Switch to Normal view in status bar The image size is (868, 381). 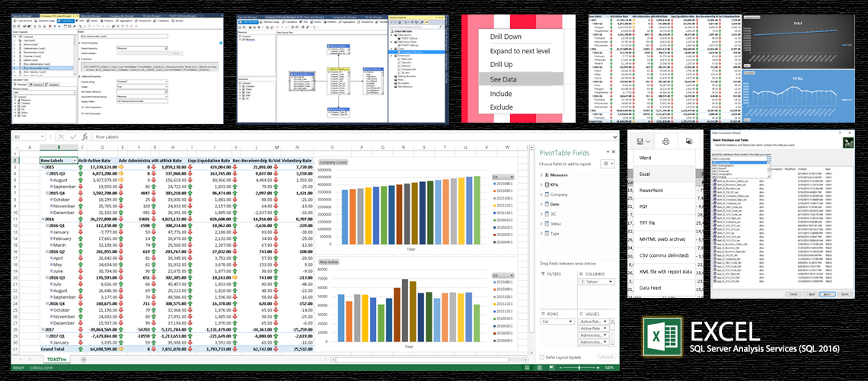[x=526, y=368]
